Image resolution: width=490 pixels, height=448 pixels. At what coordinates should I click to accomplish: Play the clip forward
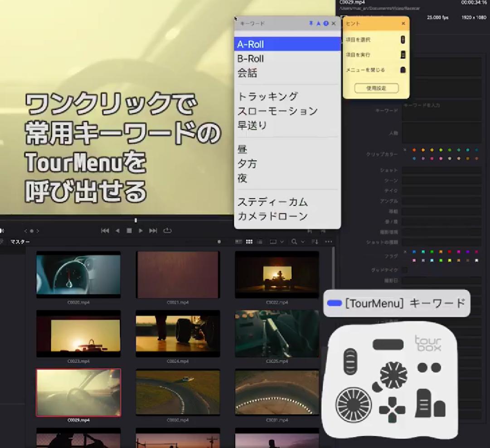point(141,231)
